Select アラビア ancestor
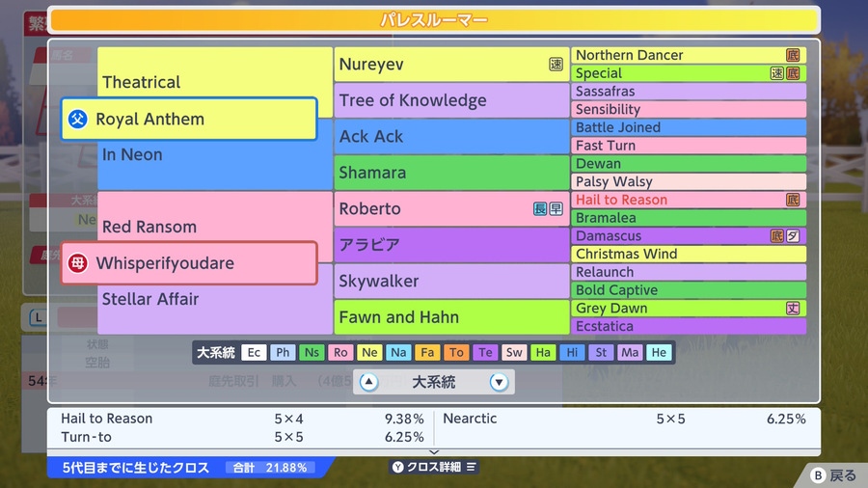The height and width of the screenshot is (488, 868). 451,245
